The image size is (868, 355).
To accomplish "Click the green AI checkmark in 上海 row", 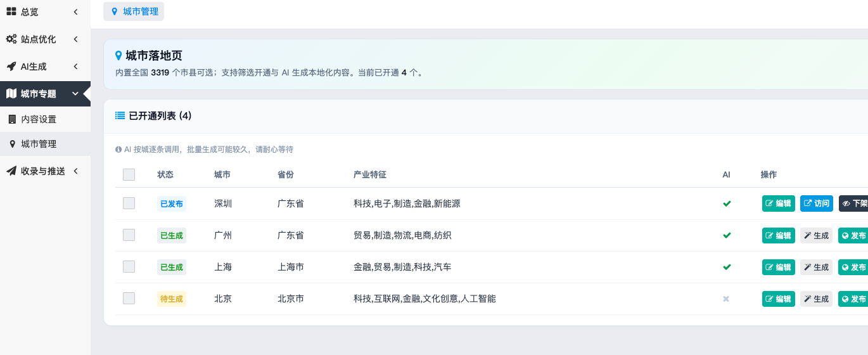I will 727,267.
